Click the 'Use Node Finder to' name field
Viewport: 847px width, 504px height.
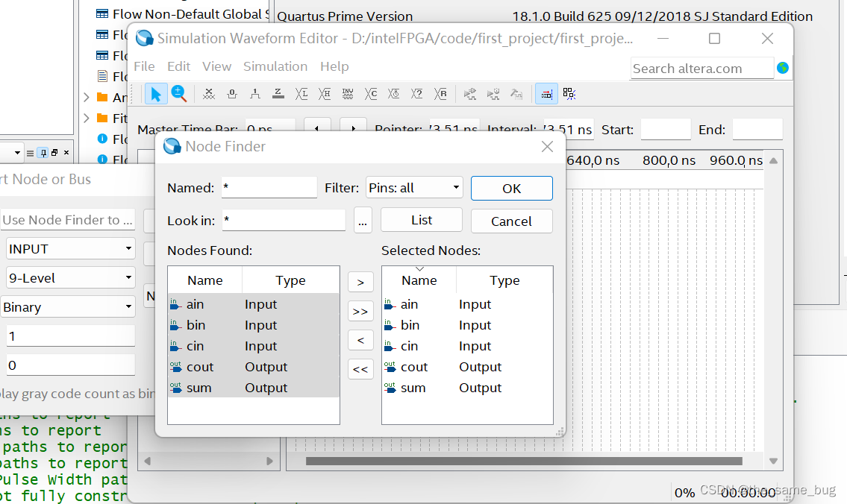[x=67, y=220]
